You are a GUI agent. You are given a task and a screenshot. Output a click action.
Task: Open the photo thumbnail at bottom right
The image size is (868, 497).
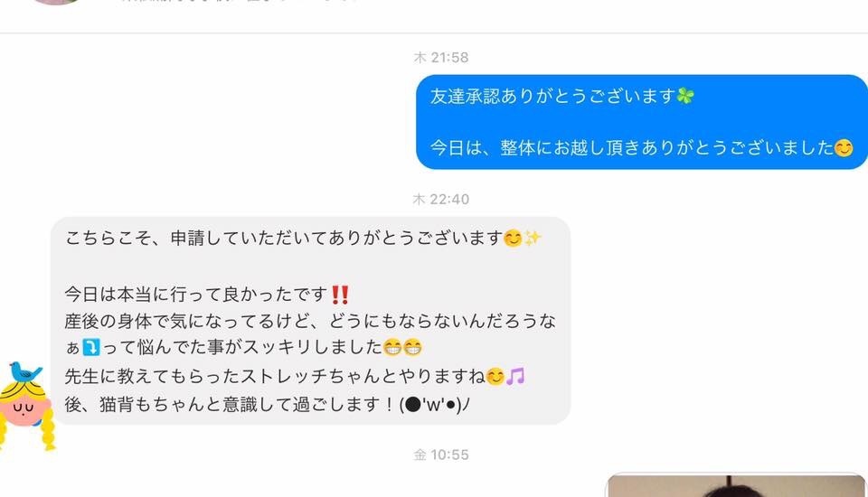tap(736, 485)
